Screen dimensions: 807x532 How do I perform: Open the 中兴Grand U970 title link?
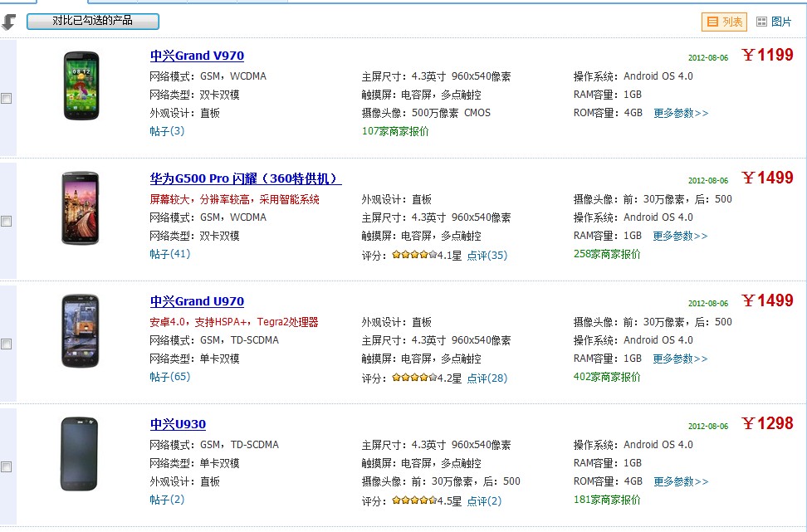click(x=197, y=301)
